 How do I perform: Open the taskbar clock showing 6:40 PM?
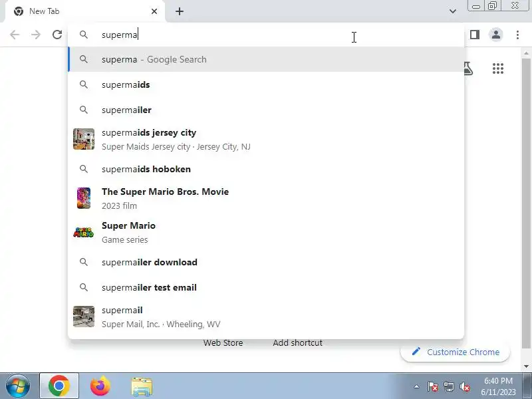click(498, 386)
